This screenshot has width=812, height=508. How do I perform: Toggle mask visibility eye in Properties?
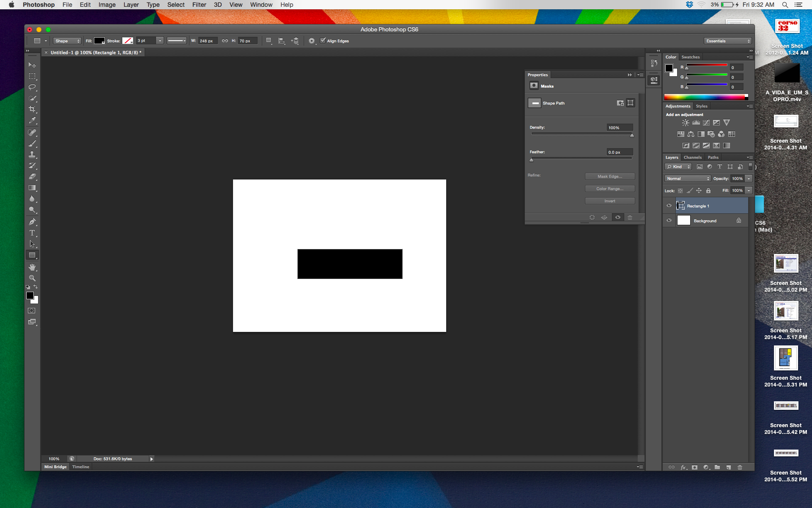(x=617, y=217)
